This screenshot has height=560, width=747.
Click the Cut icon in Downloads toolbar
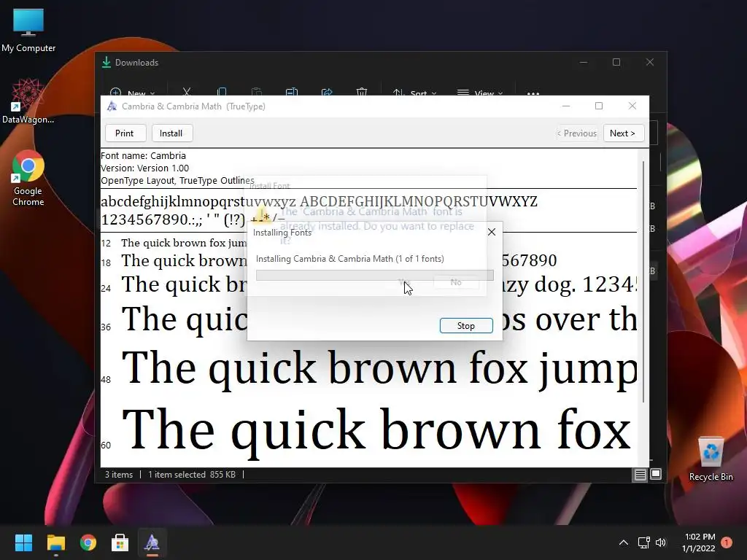click(187, 92)
